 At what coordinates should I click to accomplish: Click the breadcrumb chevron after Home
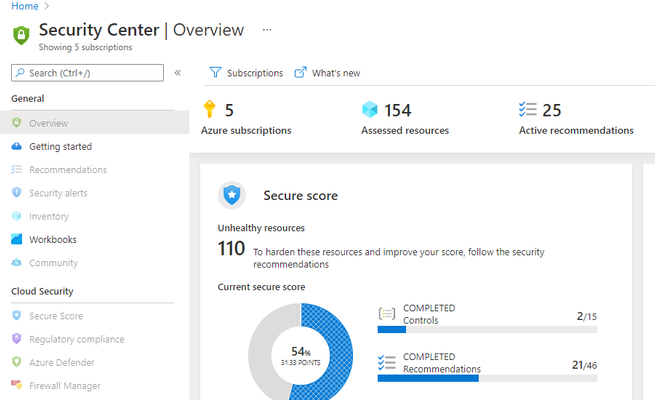pos(46,6)
